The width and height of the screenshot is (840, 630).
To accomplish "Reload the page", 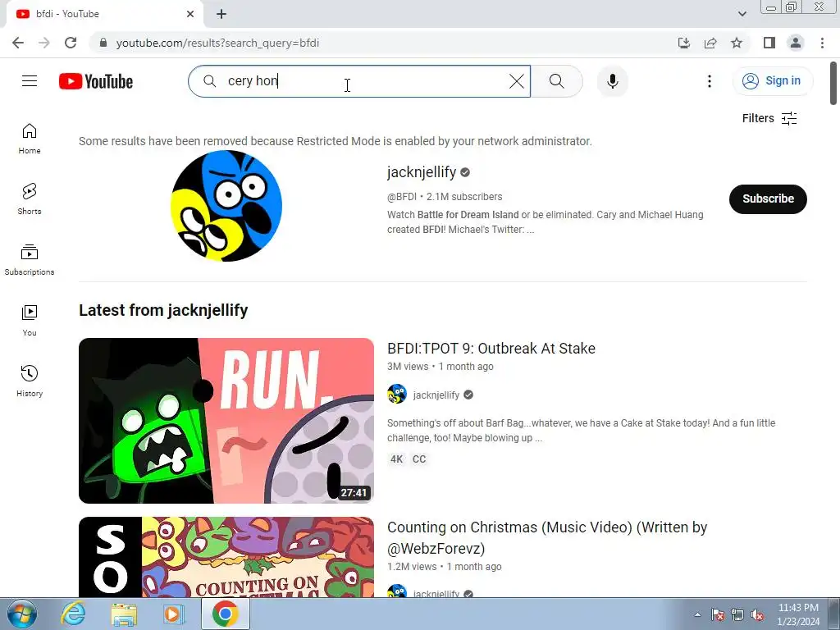I will pyautogui.click(x=71, y=43).
